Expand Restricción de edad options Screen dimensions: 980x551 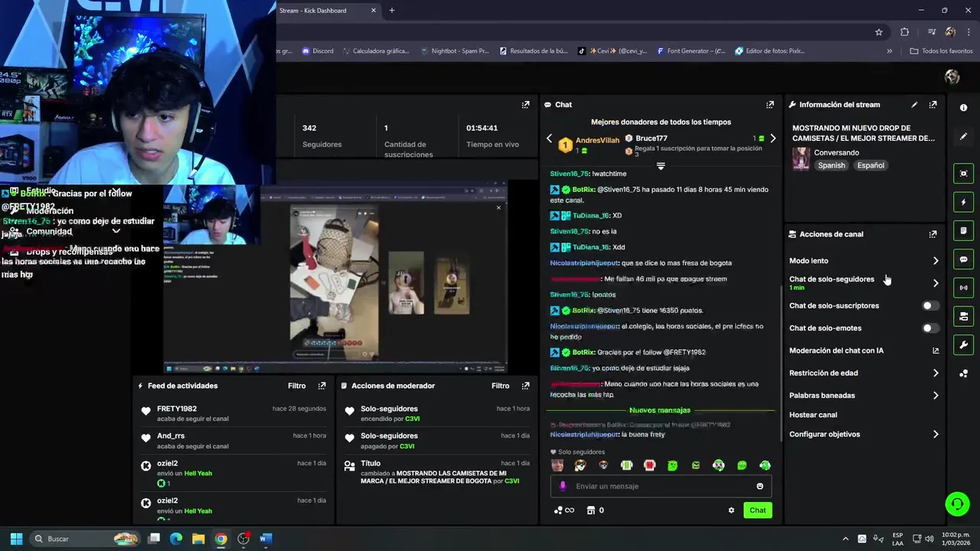point(936,373)
